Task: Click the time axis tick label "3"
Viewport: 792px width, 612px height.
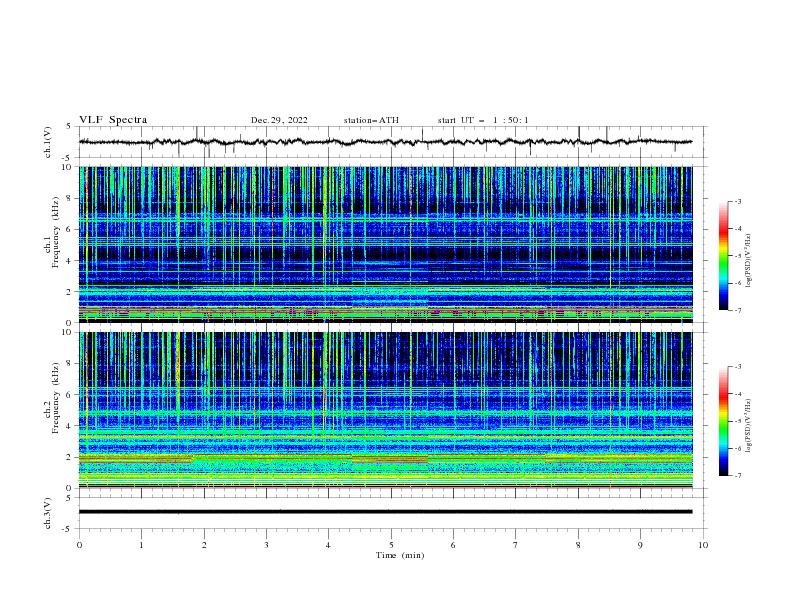Action: click(x=266, y=545)
